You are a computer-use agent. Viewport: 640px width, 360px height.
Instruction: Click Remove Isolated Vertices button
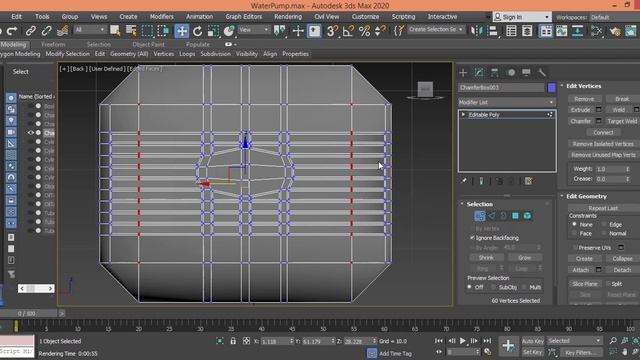[x=603, y=144]
